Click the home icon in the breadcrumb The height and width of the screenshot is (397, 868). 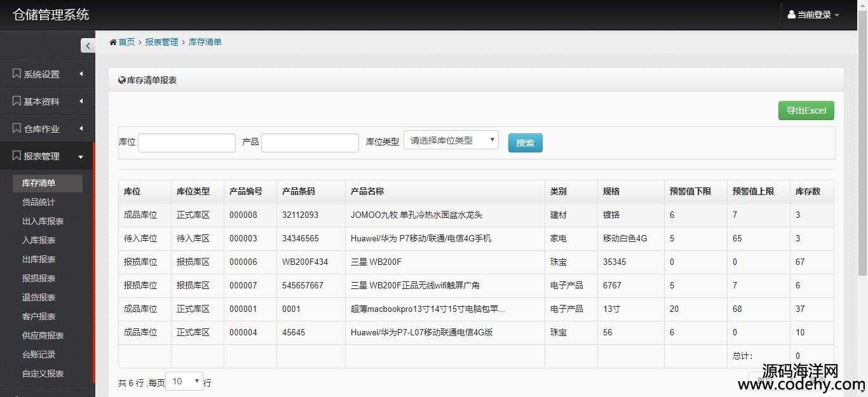pyautogui.click(x=113, y=43)
